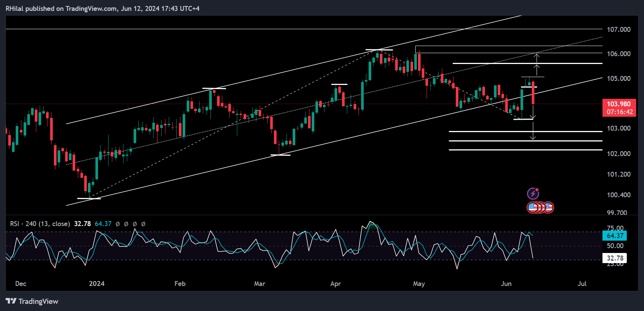Viewport: 644px width, 311px height.
Task: Click the Jun label on time axis
Action: (x=506, y=284)
